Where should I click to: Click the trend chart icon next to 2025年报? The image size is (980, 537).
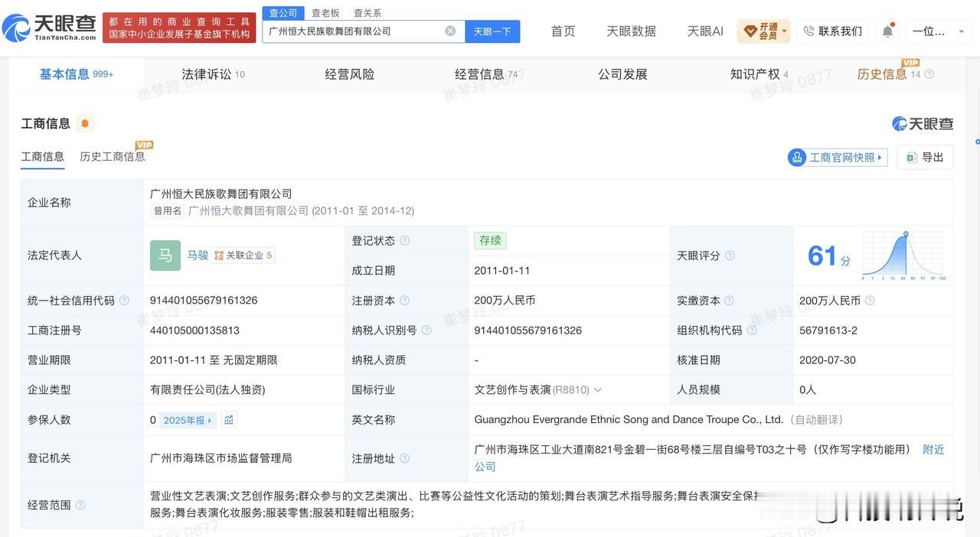(228, 420)
